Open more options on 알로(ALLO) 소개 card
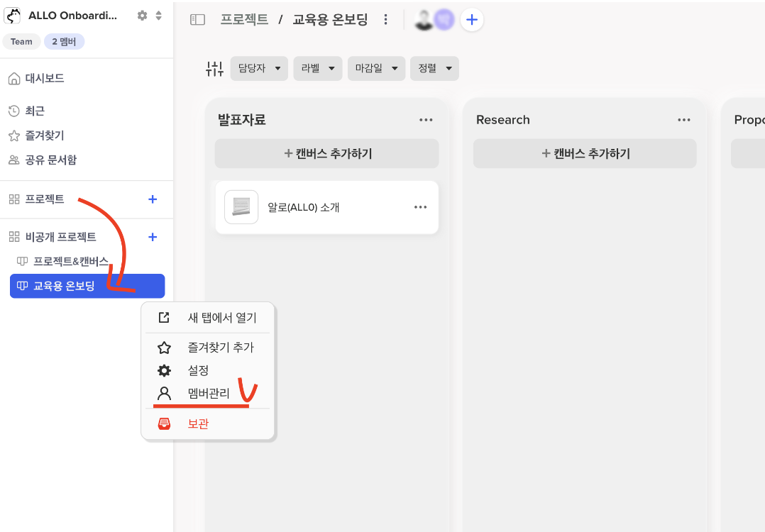Image resolution: width=765 pixels, height=532 pixels. tap(421, 207)
